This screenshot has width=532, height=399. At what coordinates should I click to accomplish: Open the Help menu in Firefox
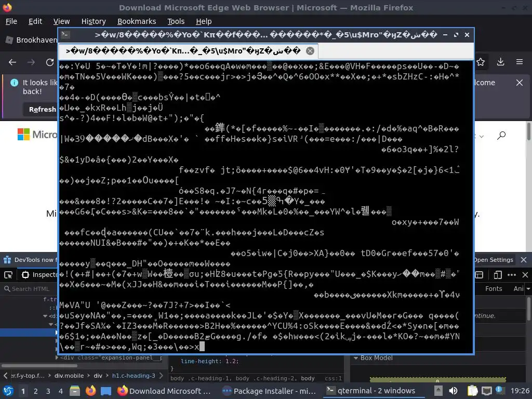pyautogui.click(x=204, y=21)
